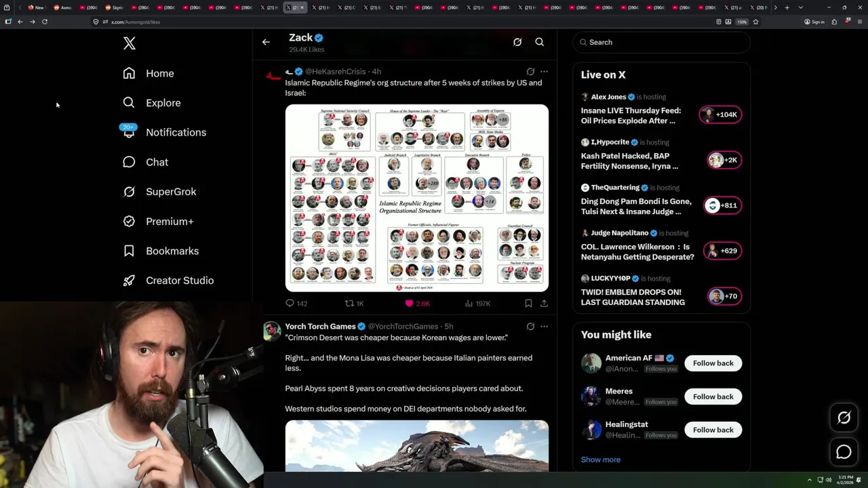This screenshot has height=488, width=868.
Task: Select the Explore menu item
Action: 163,103
